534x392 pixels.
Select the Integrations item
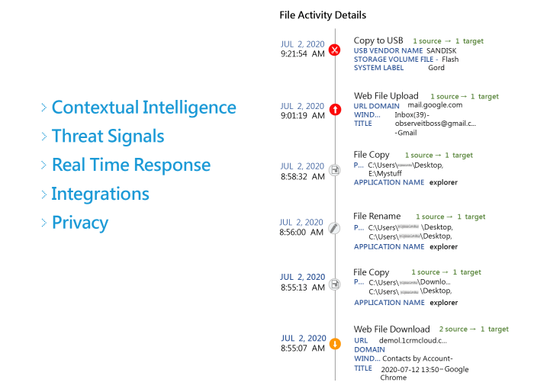point(100,194)
